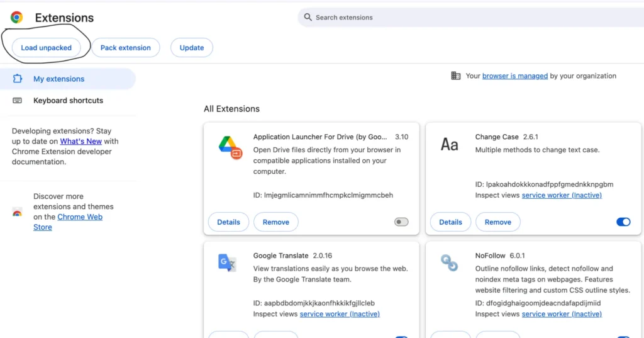This screenshot has height=338, width=644.
Task: Click the ID dfogidghaigoomjdeacndafapdijmiid text
Action: click(x=538, y=303)
